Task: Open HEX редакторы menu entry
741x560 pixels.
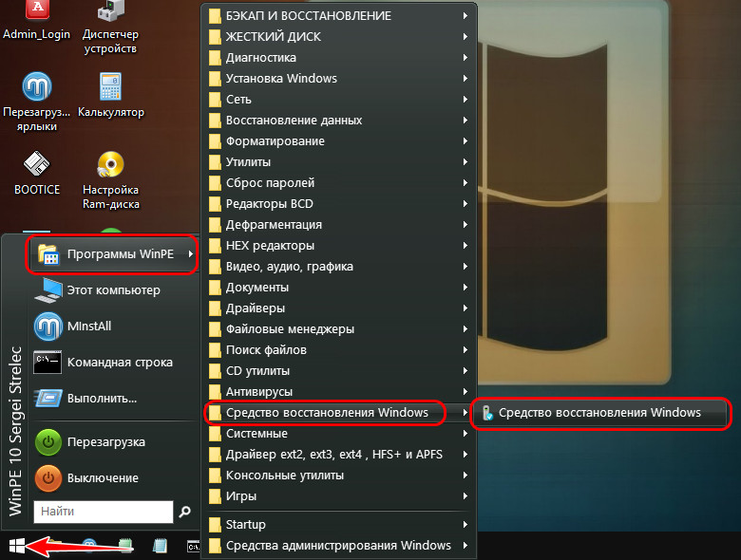Action: point(338,246)
